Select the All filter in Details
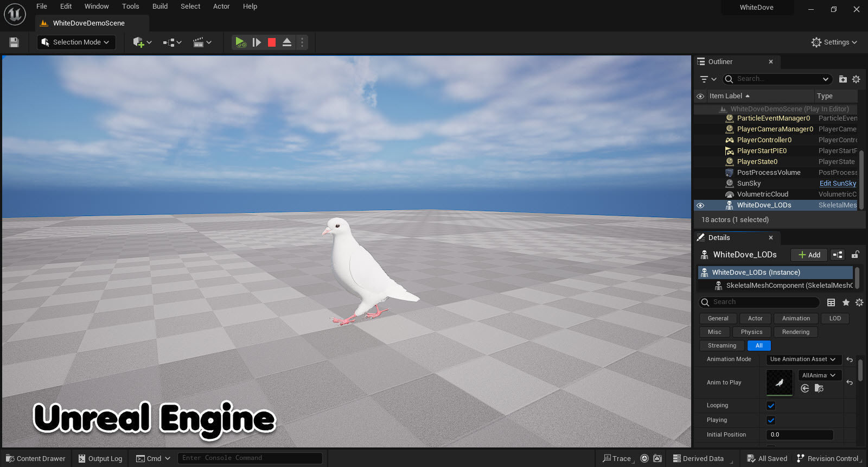 click(x=759, y=346)
